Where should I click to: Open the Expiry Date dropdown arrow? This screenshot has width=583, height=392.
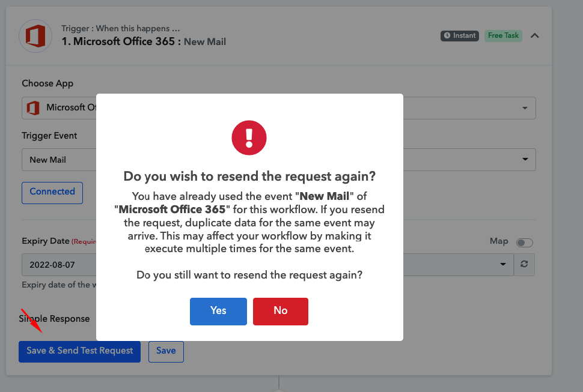[x=503, y=264]
